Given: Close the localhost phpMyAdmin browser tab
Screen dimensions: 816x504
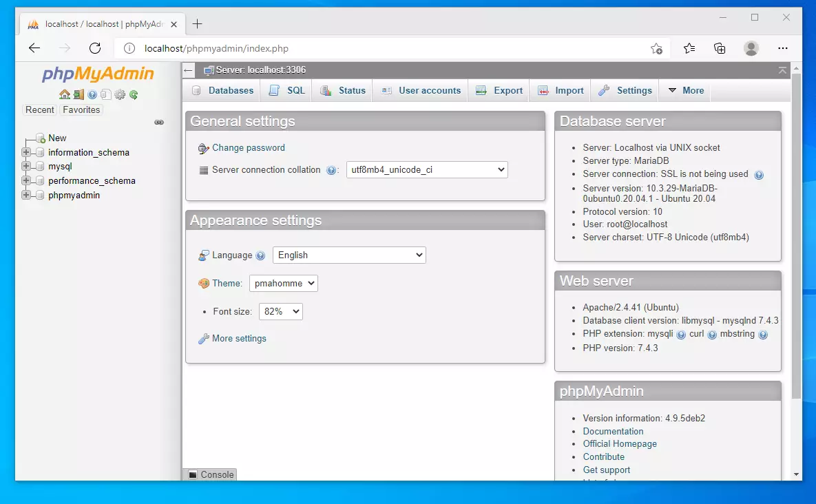Looking at the screenshot, I should 174,25.
